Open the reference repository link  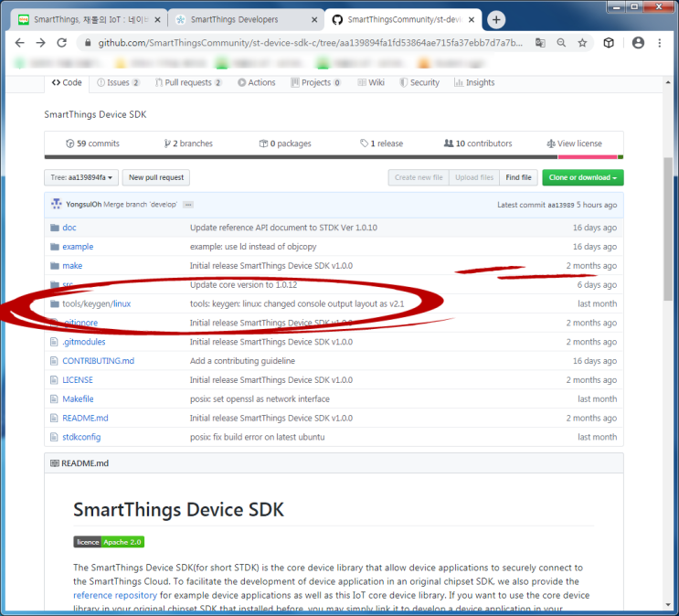pyautogui.click(x=115, y=595)
